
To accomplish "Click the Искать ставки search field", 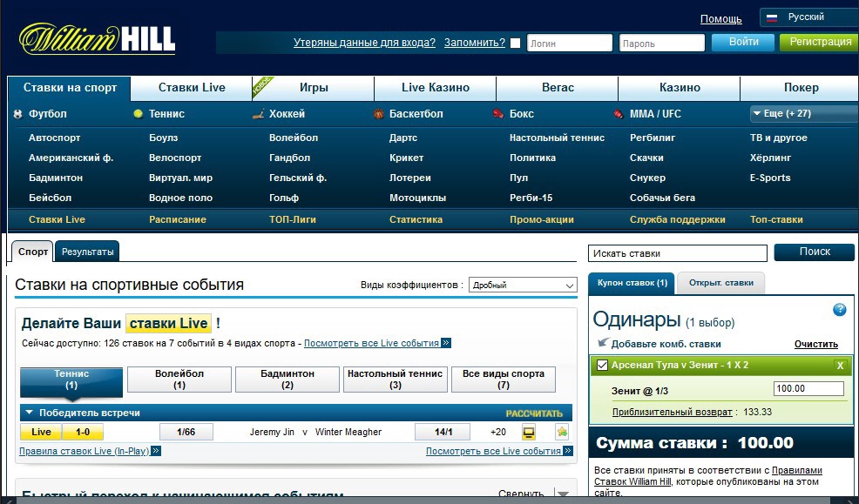I will [678, 253].
